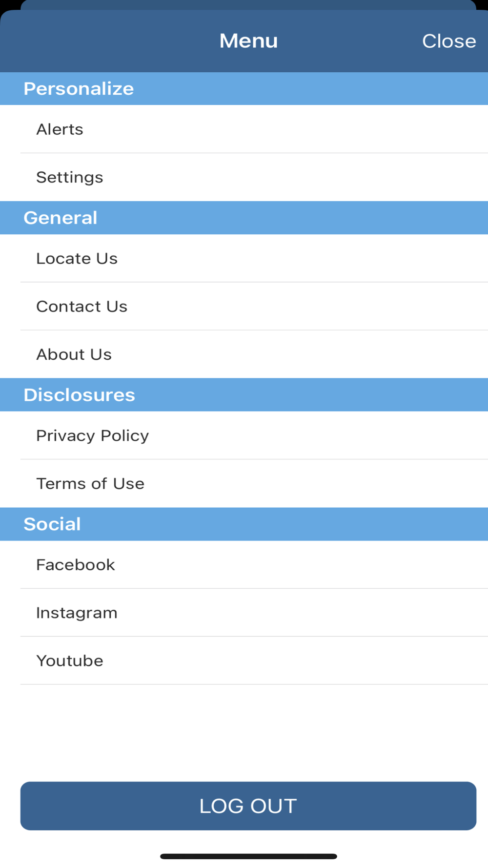Open Terms of Use

coord(244,483)
